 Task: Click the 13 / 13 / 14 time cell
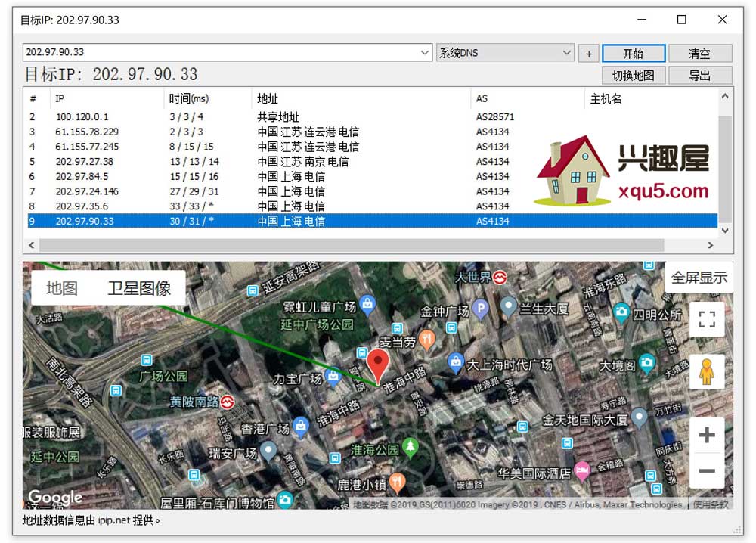pos(194,162)
